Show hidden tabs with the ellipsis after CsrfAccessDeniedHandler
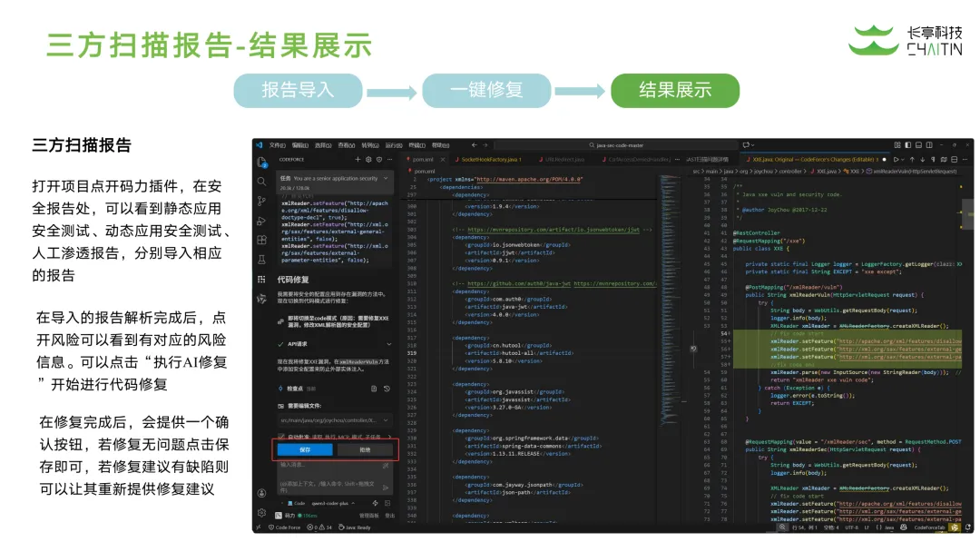The image size is (980, 552). (x=677, y=160)
